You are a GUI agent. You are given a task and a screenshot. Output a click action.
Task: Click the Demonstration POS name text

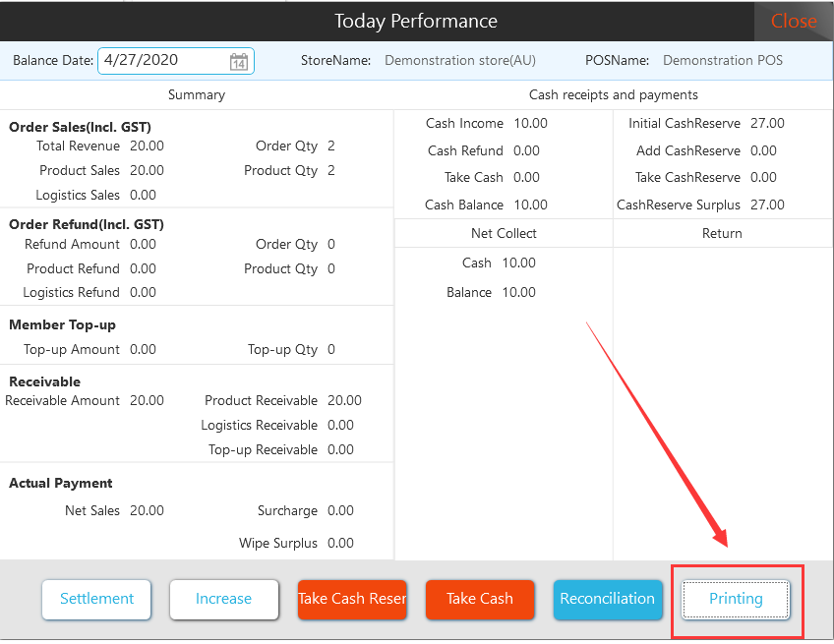click(723, 61)
